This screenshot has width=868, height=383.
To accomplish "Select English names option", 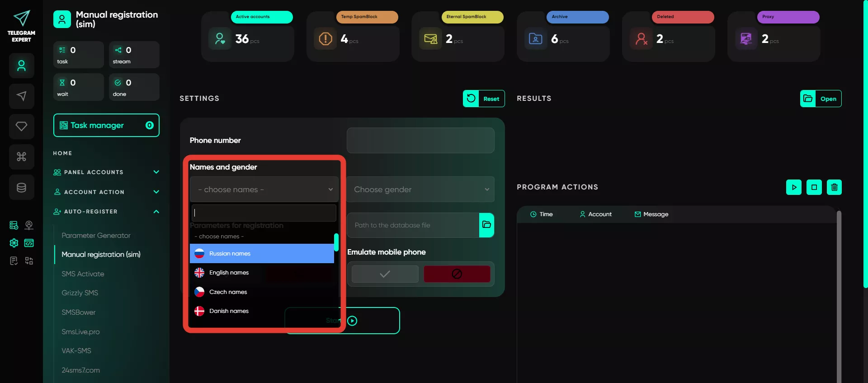I will (262, 272).
